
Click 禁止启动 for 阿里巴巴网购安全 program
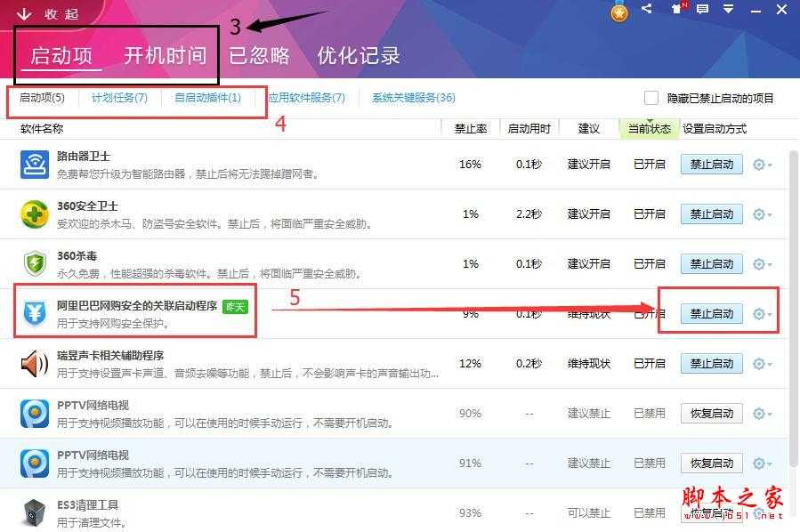[x=711, y=312]
